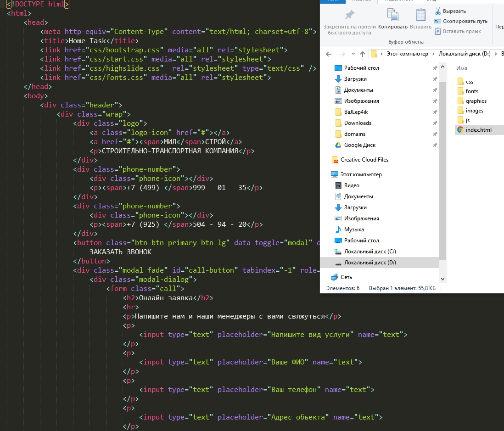Click the Explorer forward arrow
504x431 pixels.
point(342,54)
